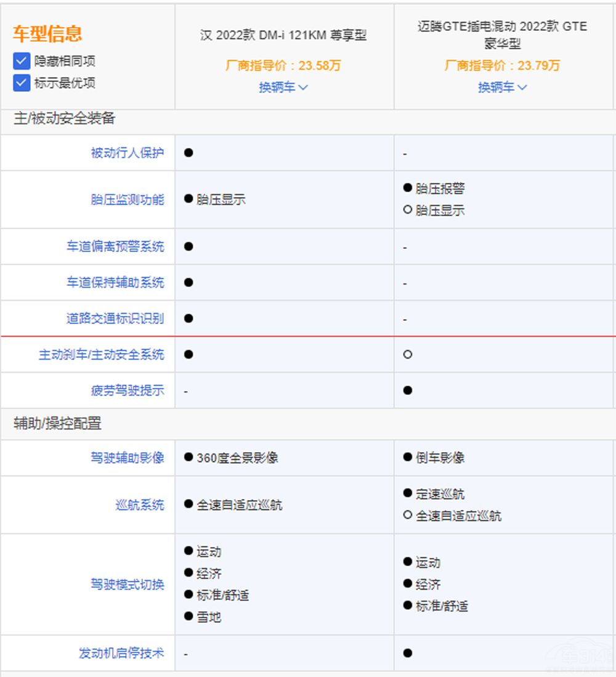Click the 被动行人保护 link
Viewport: 616px width, 677px height.
click(x=128, y=153)
